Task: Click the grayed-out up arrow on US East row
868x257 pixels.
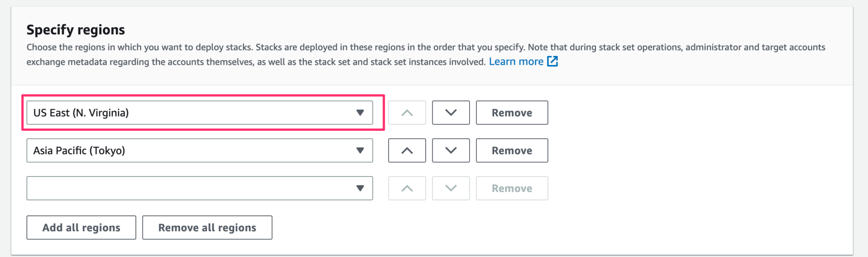Action: tap(406, 113)
